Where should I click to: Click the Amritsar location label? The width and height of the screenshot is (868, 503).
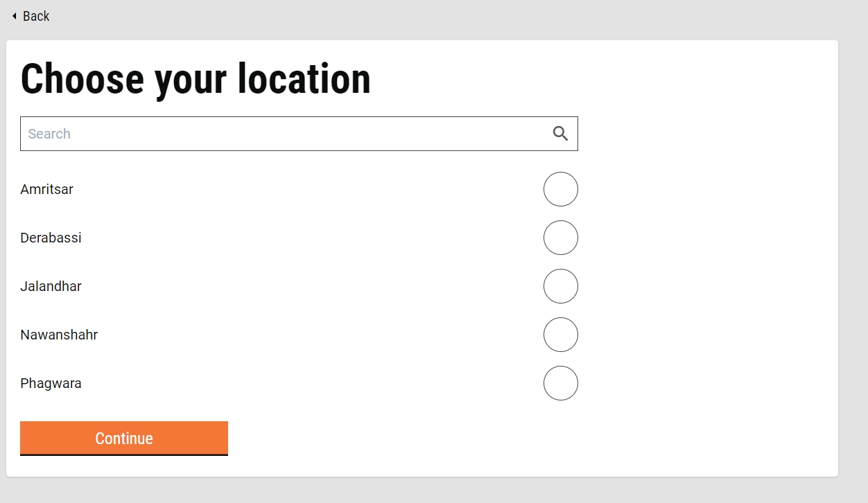[46, 189]
